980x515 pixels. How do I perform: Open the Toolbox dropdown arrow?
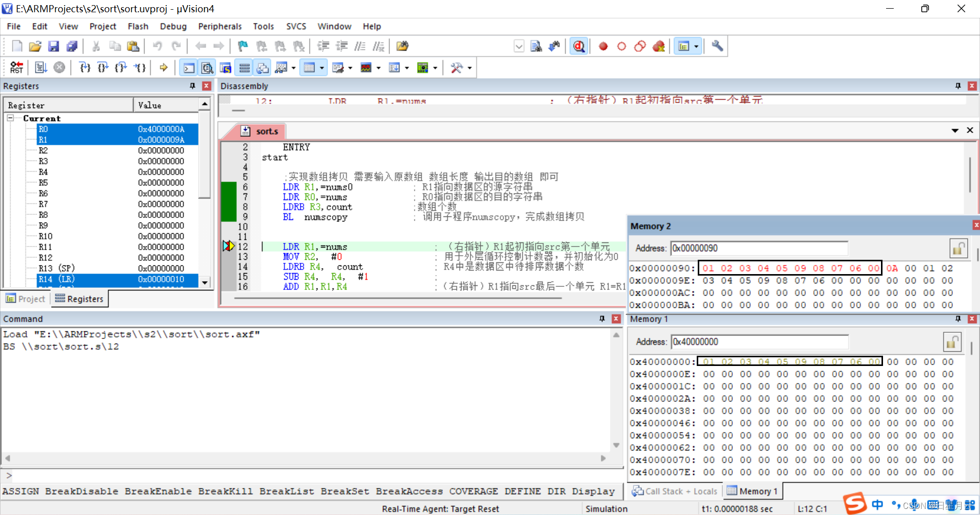click(x=470, y=67)
